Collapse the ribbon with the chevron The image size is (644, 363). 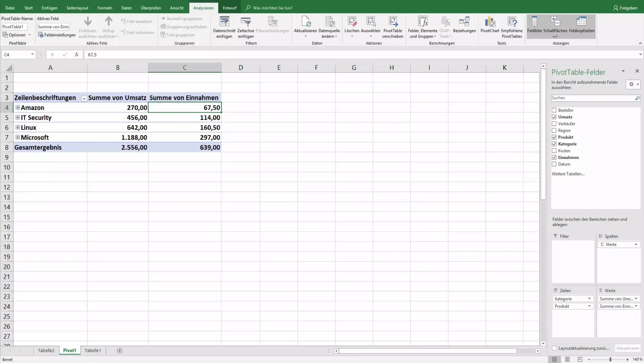coord(640,43)
